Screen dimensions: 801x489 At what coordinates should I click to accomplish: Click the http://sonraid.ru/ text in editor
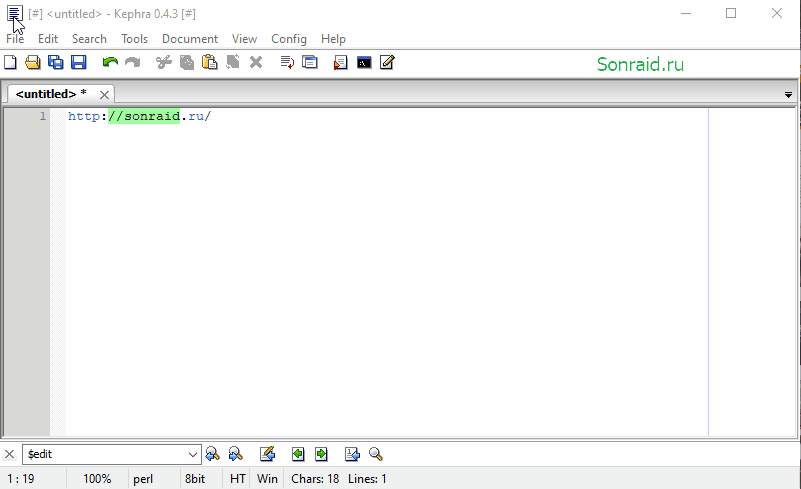(x=139, y=117)
